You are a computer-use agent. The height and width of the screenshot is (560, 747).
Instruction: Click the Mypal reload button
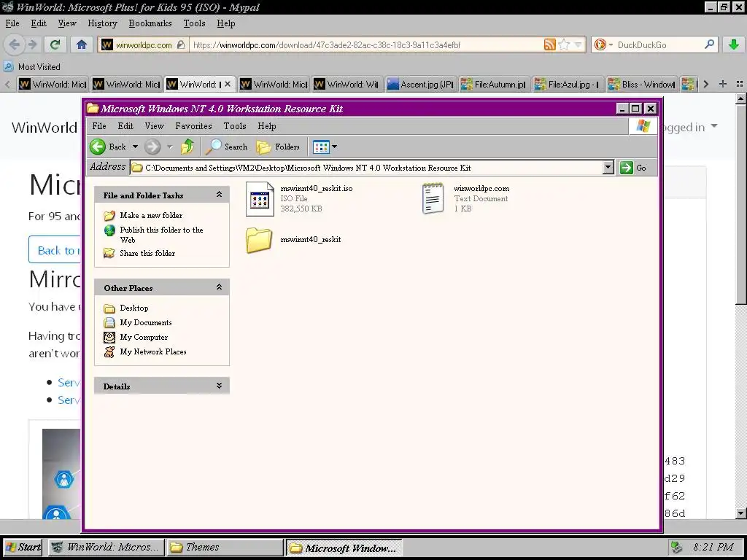coord(55,44)
